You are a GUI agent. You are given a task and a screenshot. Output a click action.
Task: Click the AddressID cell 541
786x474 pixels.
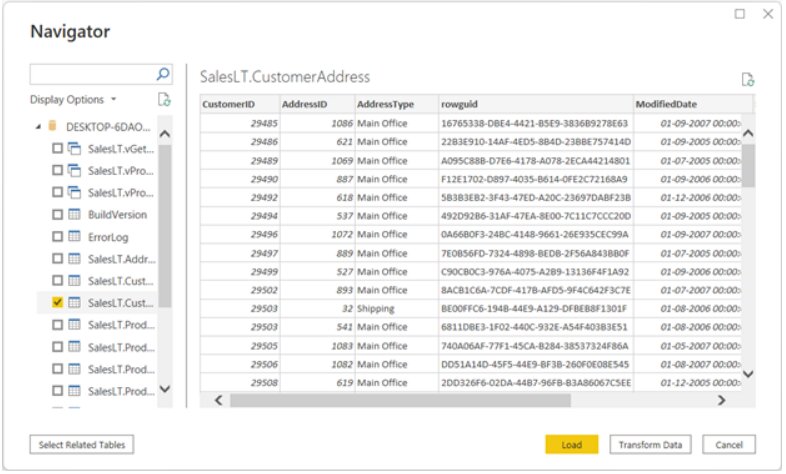pos(317,327)
